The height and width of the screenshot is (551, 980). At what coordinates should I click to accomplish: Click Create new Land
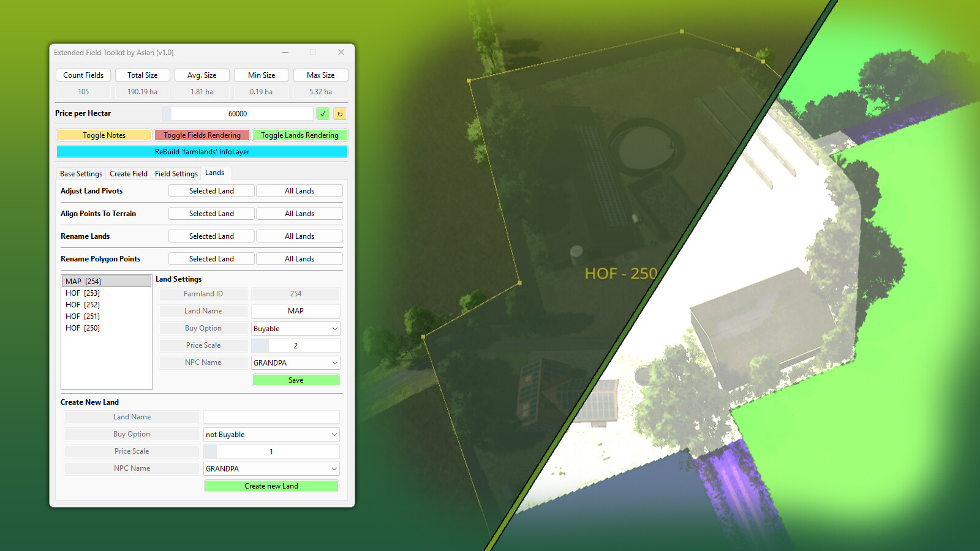tap(271, 485)
